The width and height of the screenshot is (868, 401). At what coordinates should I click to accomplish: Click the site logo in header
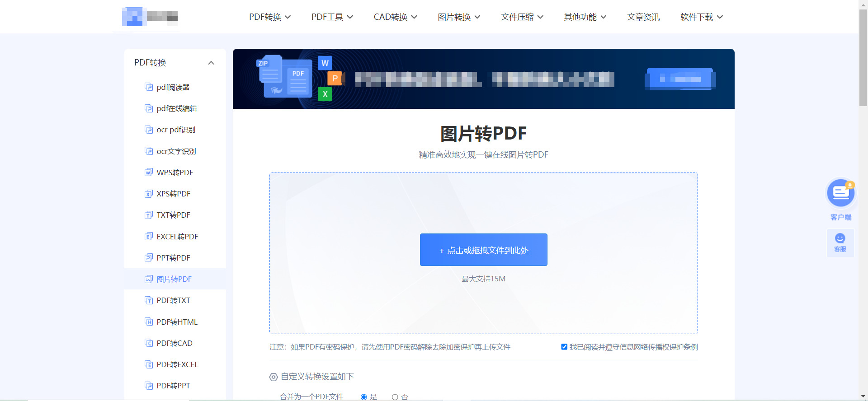tap(150, 17)
